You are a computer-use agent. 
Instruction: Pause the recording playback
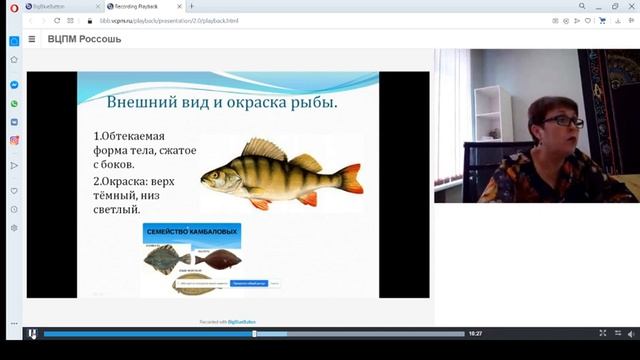click(x=32, y=333)
